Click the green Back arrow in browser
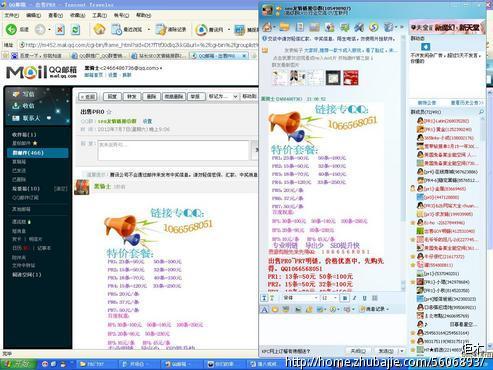Image resolution: width=493 pixels, height=370 pixels. click(11, 30)
